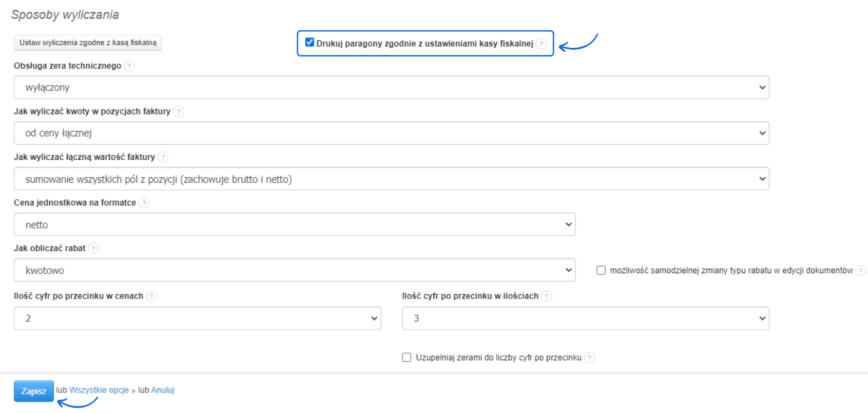Click Ustaw wyliczenia zgodne z kasą fiskalną button
Viewport: 868px width, 413px height.
point(88,43)
